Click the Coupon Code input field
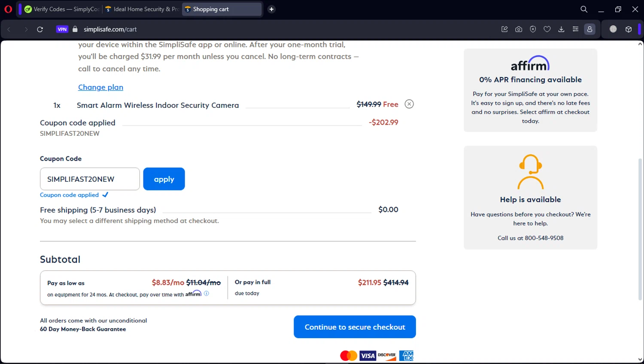 pyautogui.click(x=90, y=179)
